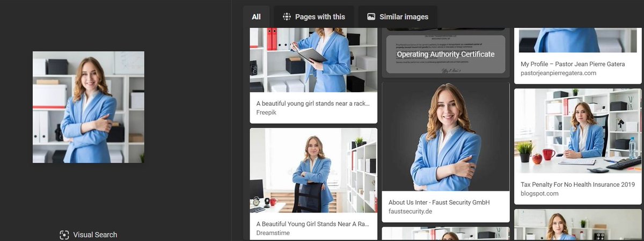Open About Us Inter - Faust Security GmbH
The height and width of the screenshot is (241, 644).
(439, 202)
